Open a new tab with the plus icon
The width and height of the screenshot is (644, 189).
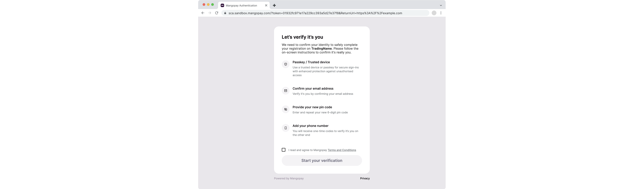(274, 5)
